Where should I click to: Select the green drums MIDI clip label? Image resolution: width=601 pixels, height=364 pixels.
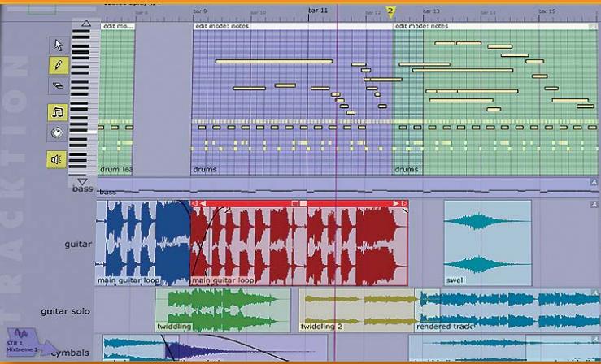(x=407, y=169)
